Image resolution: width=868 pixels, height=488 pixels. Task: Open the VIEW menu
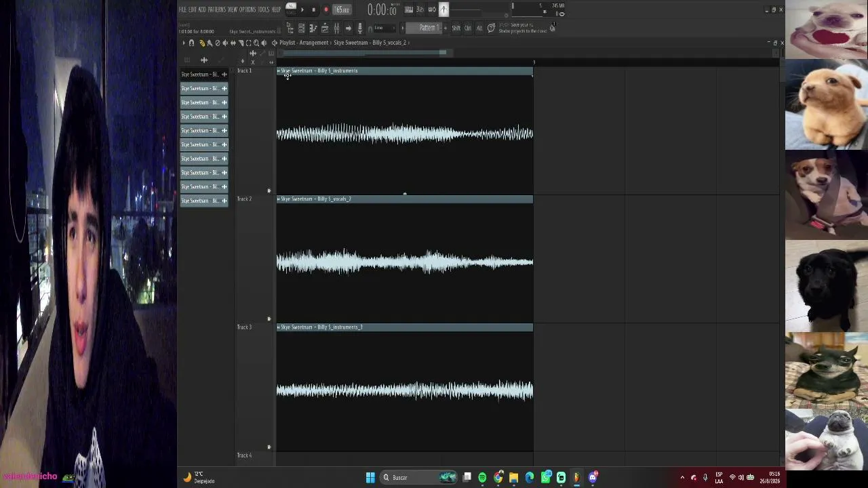233,9
